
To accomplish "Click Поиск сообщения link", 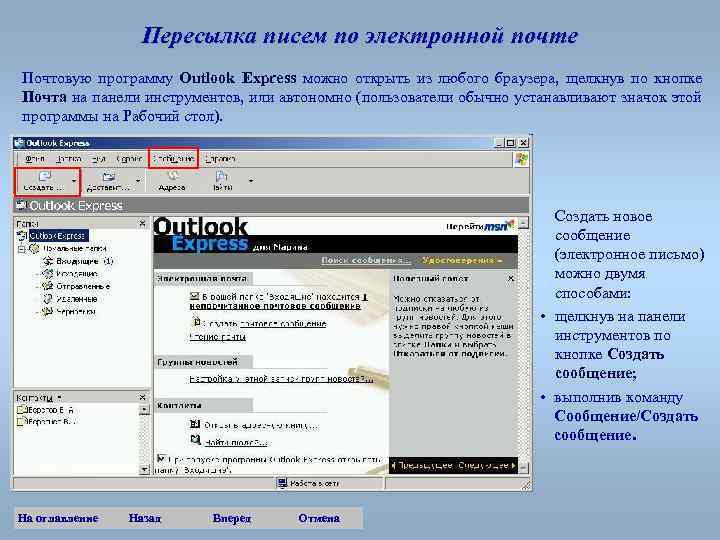I will 366,260.
